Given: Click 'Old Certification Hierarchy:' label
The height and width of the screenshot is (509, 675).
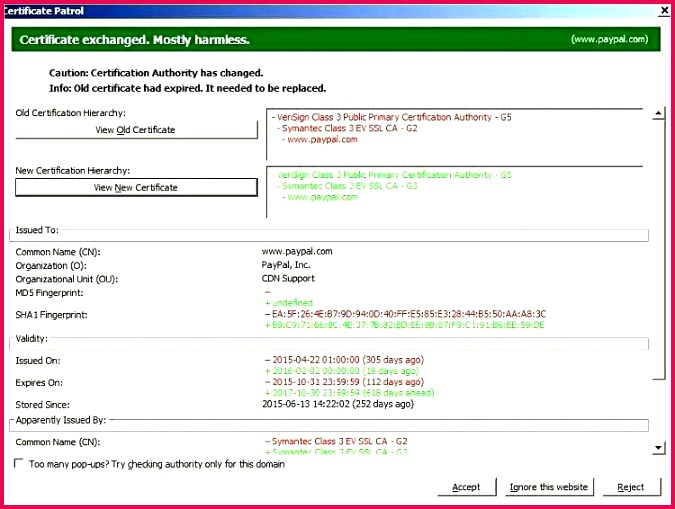Looking at the screenshot, I should [x=71, y=113].
